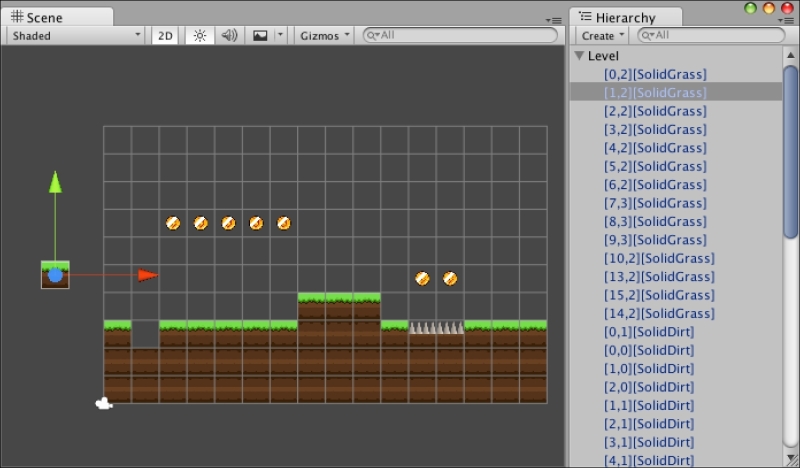Click the Scene view search field
This screenshot has height=468, width=800.
point(460,35)
